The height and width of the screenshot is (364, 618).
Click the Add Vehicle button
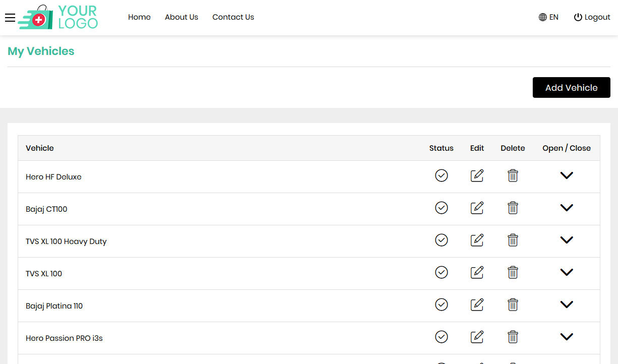[x=572, y=88]
